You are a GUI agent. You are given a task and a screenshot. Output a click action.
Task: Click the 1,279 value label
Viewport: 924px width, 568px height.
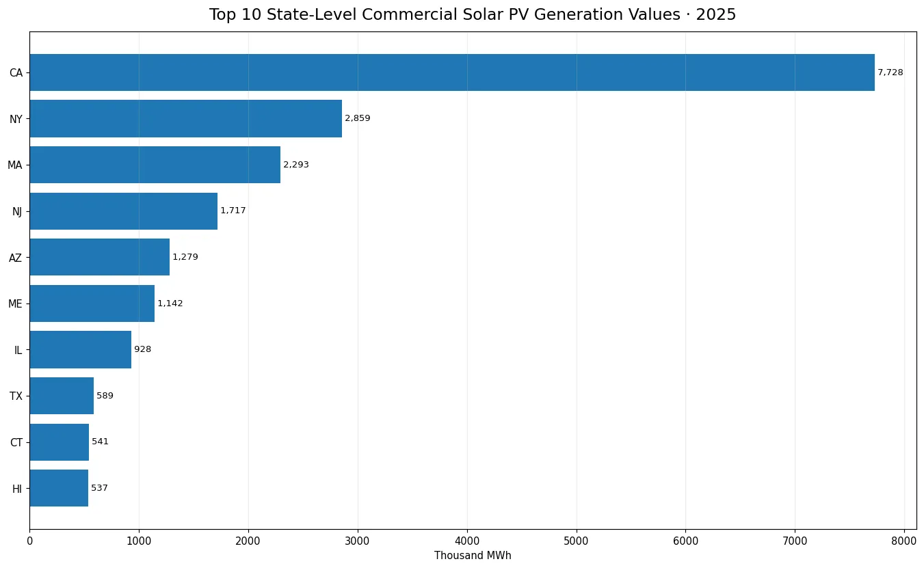click(x=185, y=257)
